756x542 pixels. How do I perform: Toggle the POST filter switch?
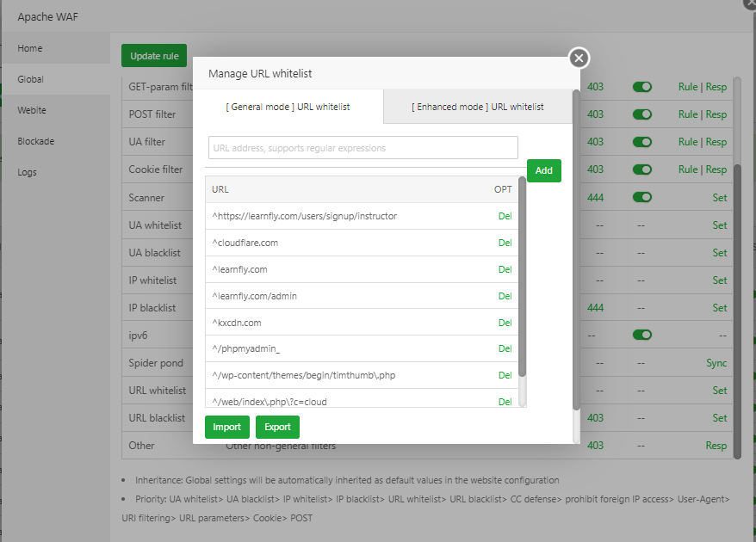pos(642,114)
